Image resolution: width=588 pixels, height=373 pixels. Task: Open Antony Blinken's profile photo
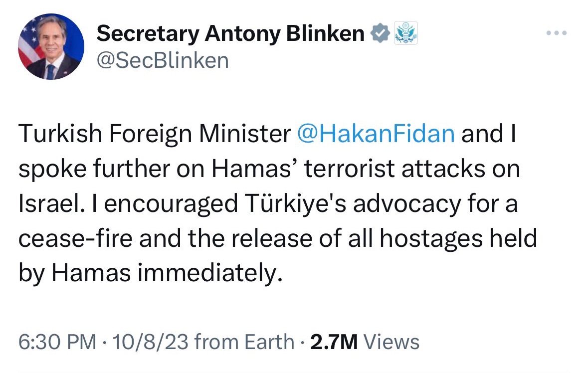coord(51,46)
